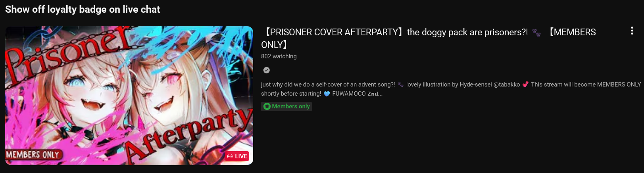This screenshot has width=644, height=173.
Task: Click the paw emoji after 'advent song?!'
Action: click(400, 85)
